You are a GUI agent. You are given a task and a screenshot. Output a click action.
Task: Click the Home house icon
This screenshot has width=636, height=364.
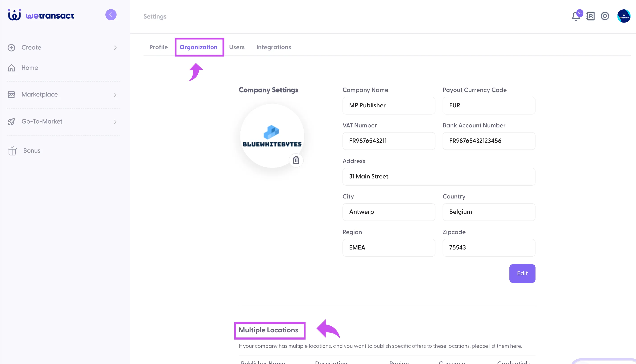[x=11, y=68]
